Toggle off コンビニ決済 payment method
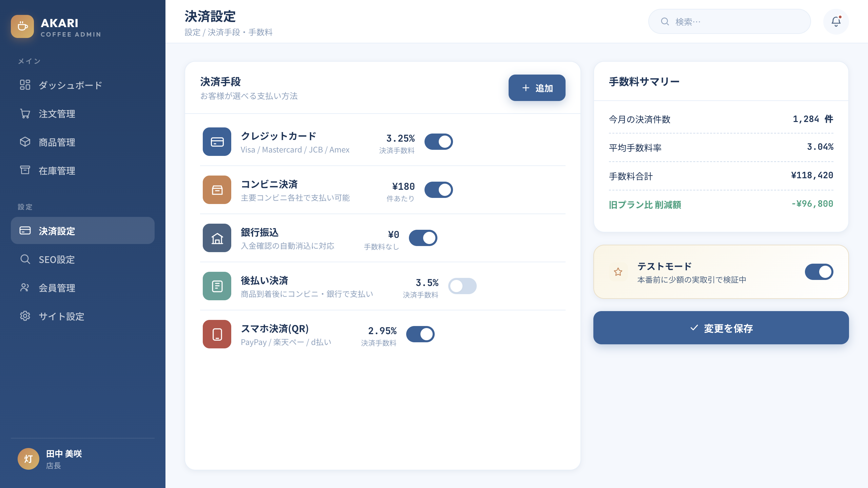Image resolution: width=868 pixels, height=488 pixels. [439, 190]
